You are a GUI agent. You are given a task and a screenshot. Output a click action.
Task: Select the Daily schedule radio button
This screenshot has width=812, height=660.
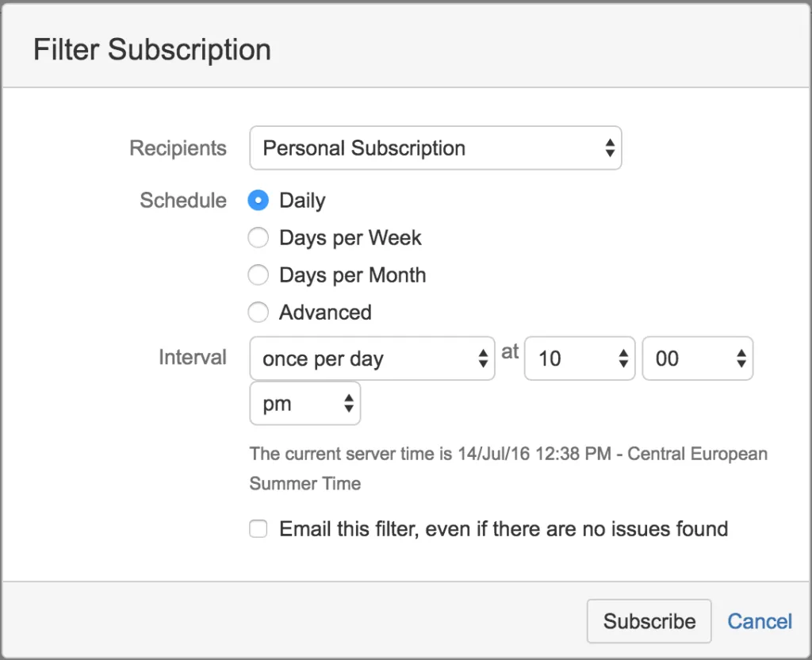(x=258, y=200)
